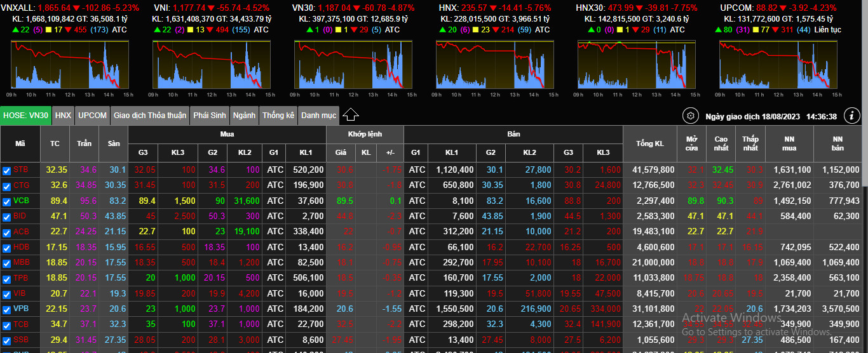Open the Phái Sinh derivatives tab
The height and width of the screenshot is (353, 868).
click(x=210, y=116)
